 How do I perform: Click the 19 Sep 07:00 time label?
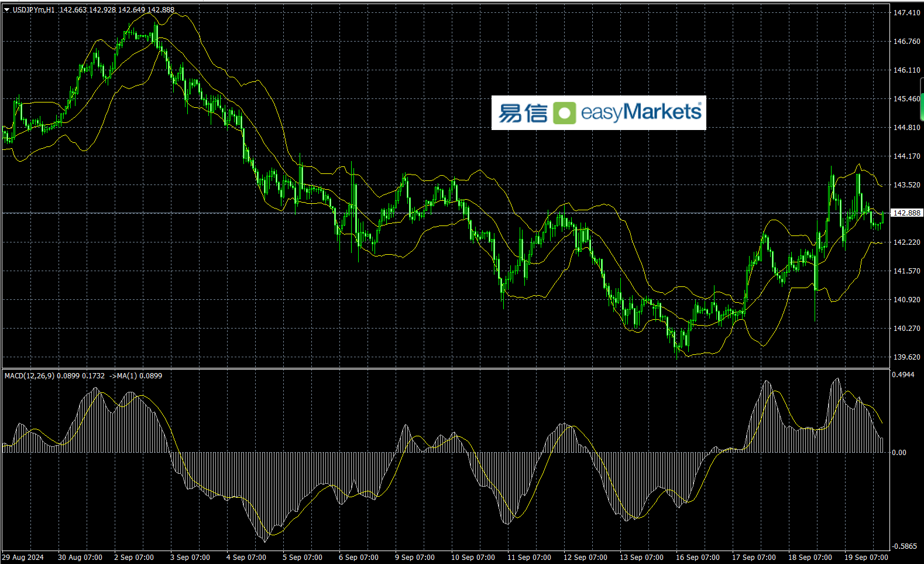tap(866, 558)
